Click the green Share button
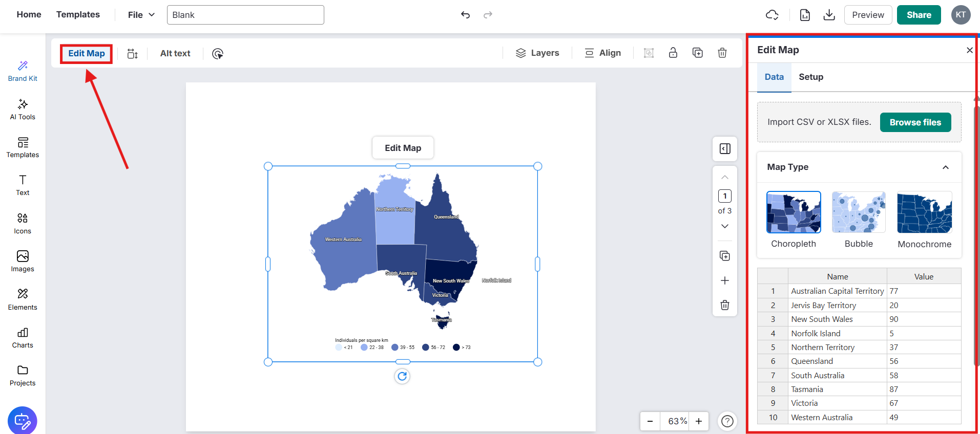 tap(919, 15)
